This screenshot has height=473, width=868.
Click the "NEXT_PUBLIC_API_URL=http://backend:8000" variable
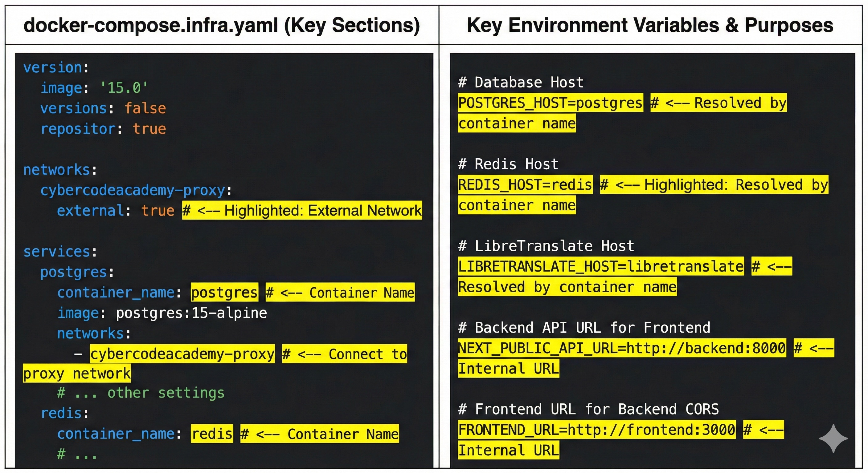622,348
